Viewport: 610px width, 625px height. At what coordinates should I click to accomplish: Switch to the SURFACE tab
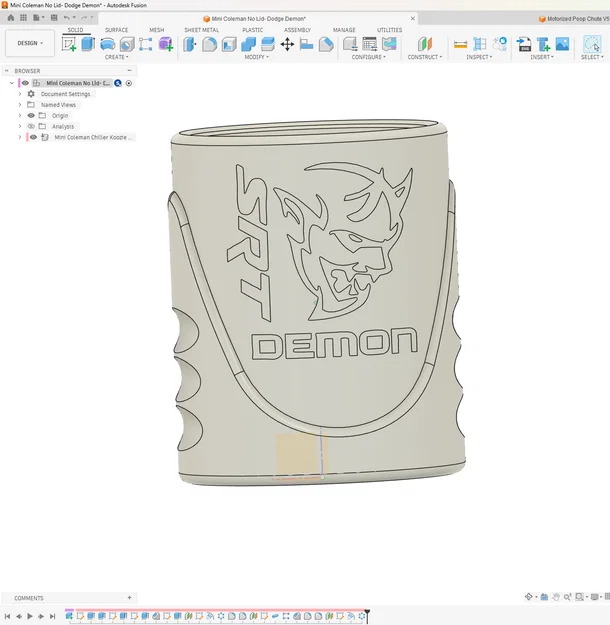(116, 30)
